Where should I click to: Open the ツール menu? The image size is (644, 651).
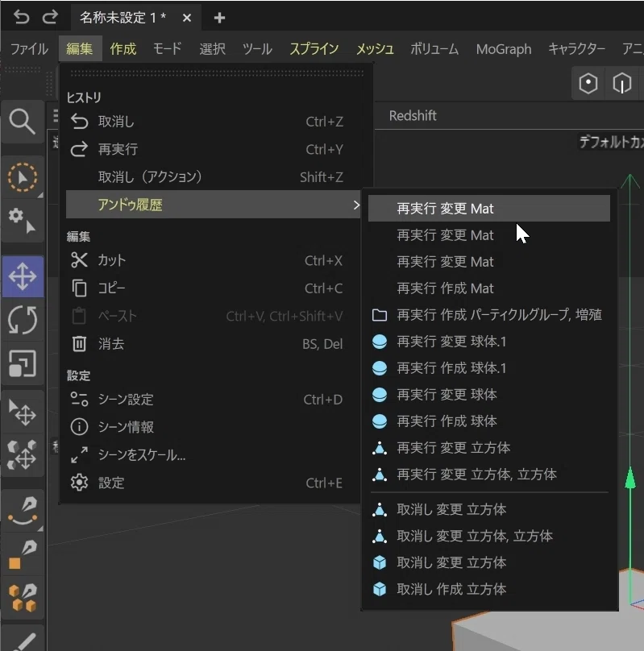click(257, 49)
